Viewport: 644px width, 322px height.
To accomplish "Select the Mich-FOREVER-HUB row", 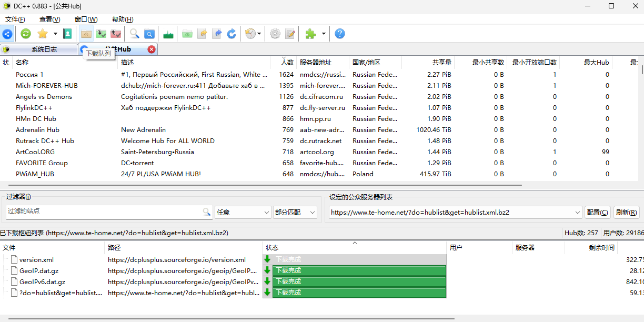I will (x=320, y=86).
